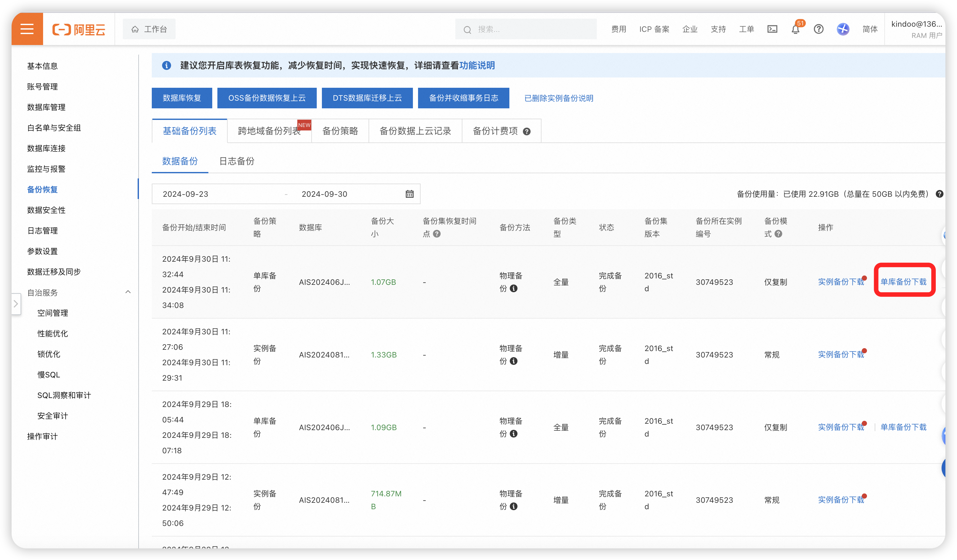Click 单库备份下载 in 1.07GB row
957x560 pixels.
click(x=903, y=282)
